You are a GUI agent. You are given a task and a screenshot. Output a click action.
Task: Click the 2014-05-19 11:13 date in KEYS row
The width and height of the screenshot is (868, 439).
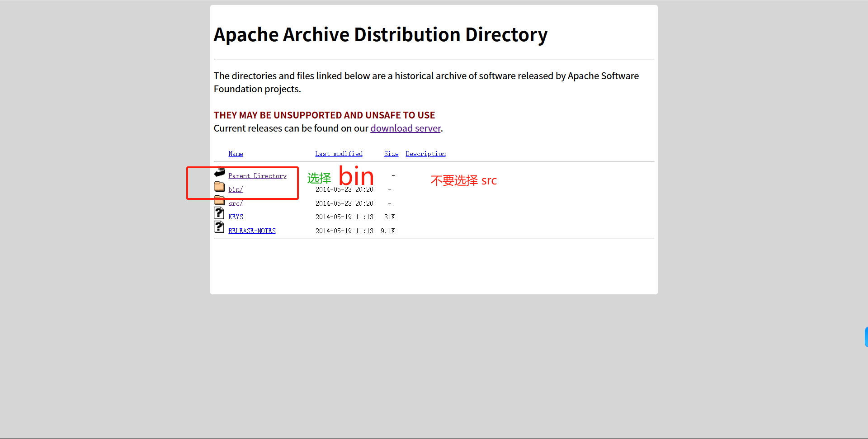(344, 217)
